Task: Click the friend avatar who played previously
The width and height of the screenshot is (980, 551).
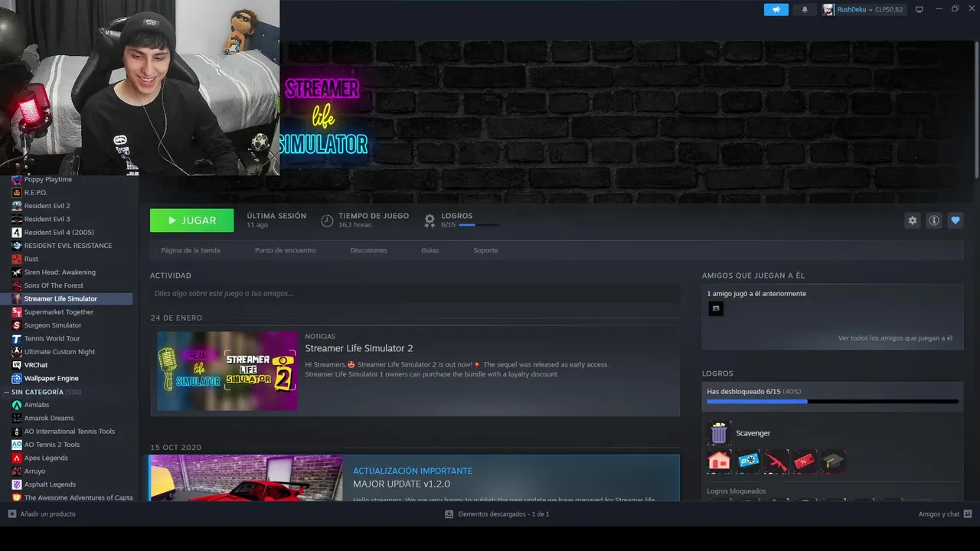Action: pyautogui.click(x=716, y=308)
